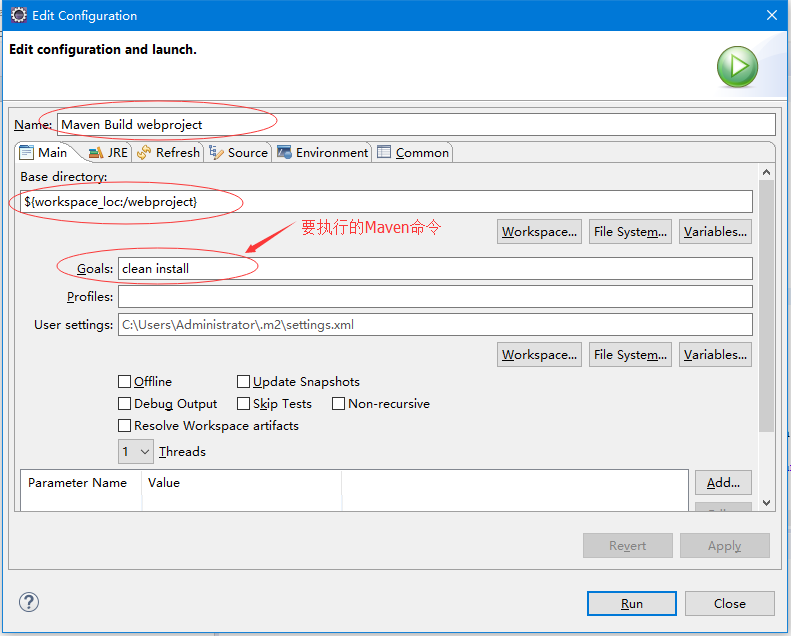Close the Edit Configuration dialog with X
Viewport: 791px width, 636px height.
tap(772, 15)
